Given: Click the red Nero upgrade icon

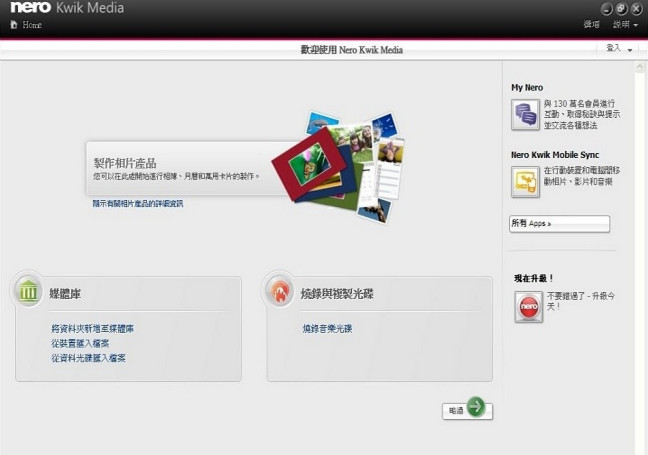Looking at the screenshot, I should click(x=526, y=307).
